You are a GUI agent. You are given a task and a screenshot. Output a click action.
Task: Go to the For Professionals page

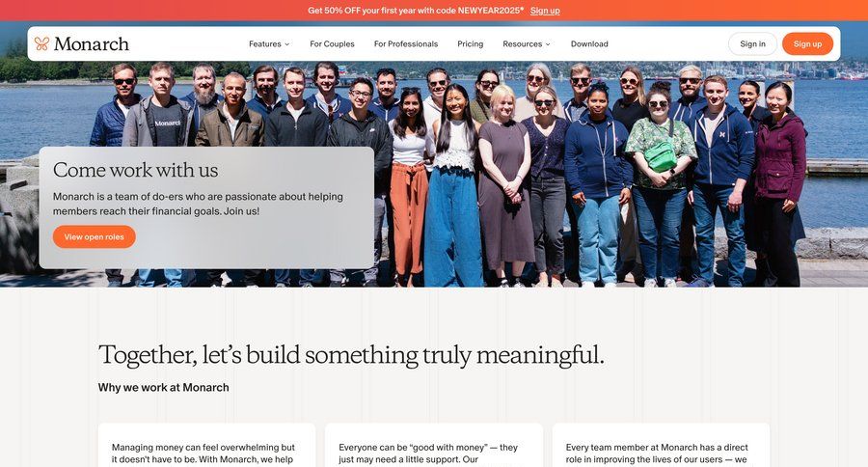point(406,43)
